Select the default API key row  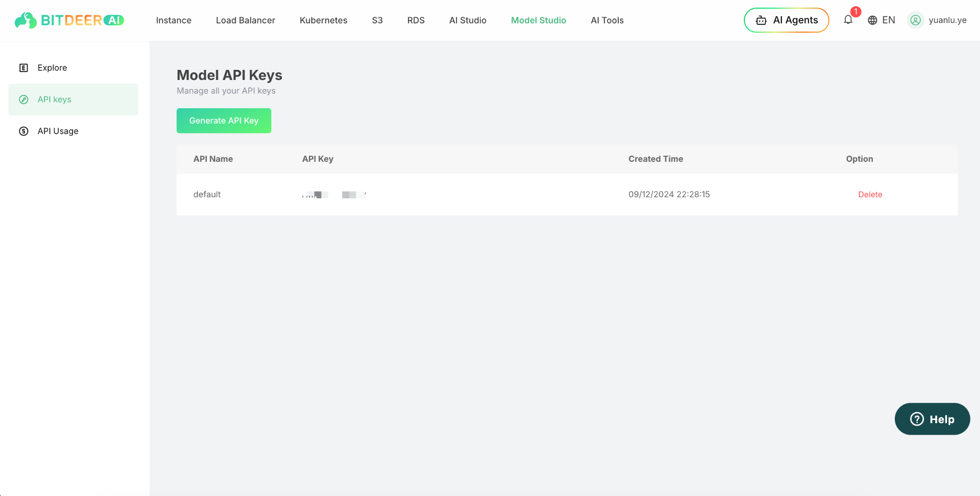[207, 194]
